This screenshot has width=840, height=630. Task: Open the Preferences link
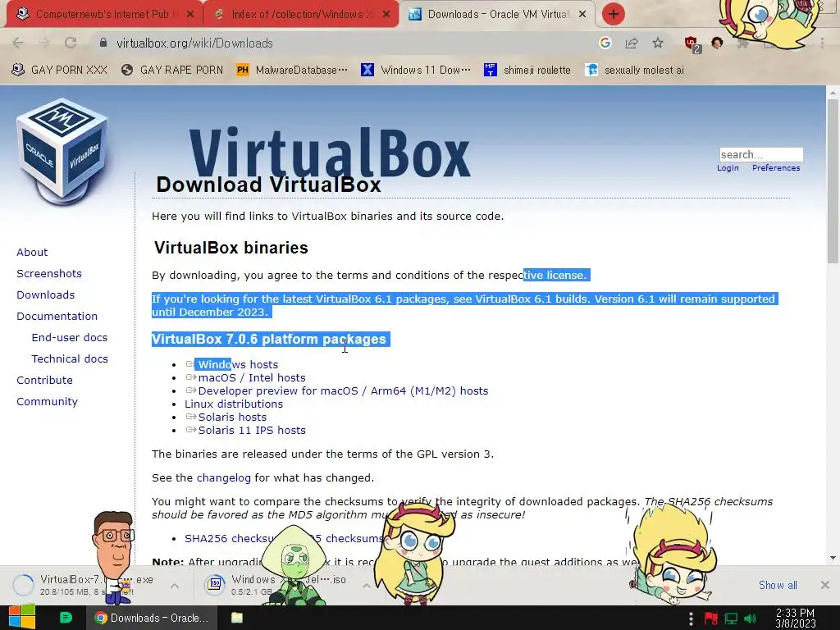pos(776,168)
